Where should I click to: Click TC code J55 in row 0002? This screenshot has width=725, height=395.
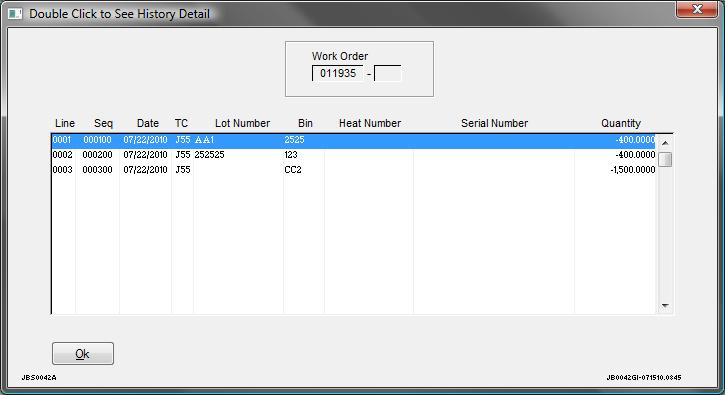(183, 154)
